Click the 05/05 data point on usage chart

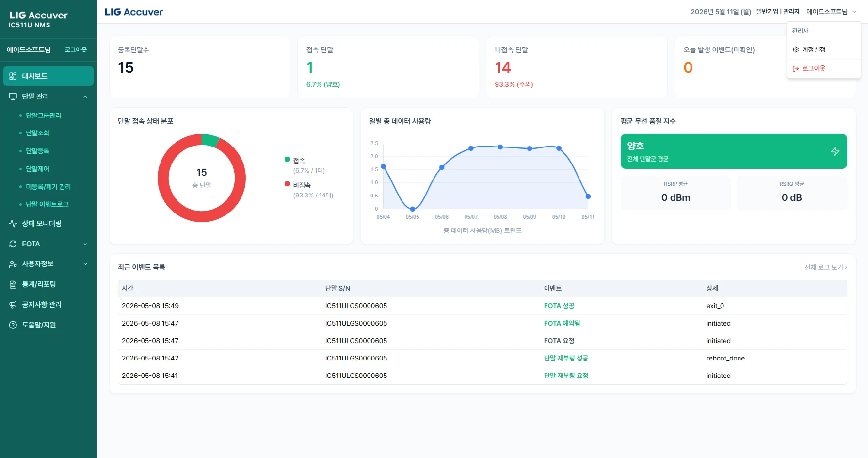pos(413,209)
